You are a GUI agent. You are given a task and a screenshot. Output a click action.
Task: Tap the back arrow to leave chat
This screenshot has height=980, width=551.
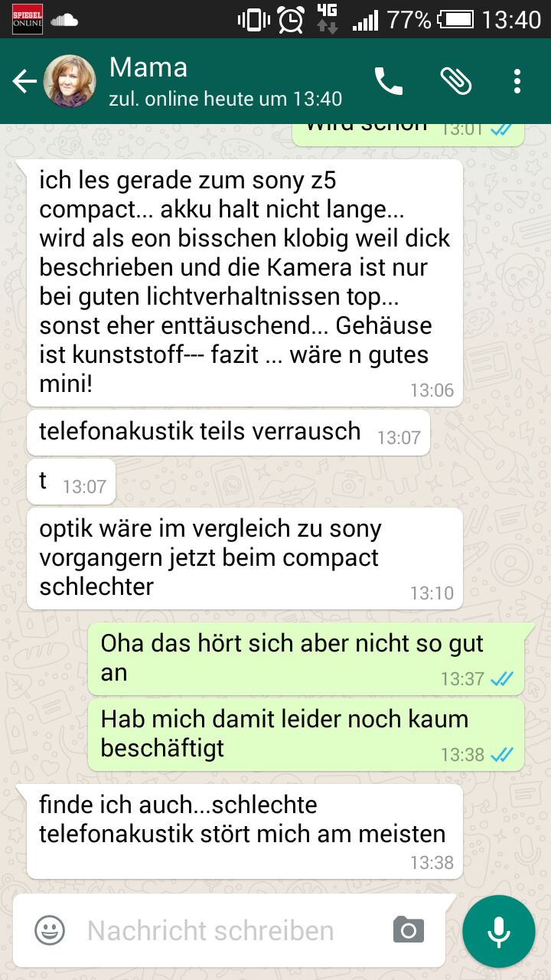[24, 81]
